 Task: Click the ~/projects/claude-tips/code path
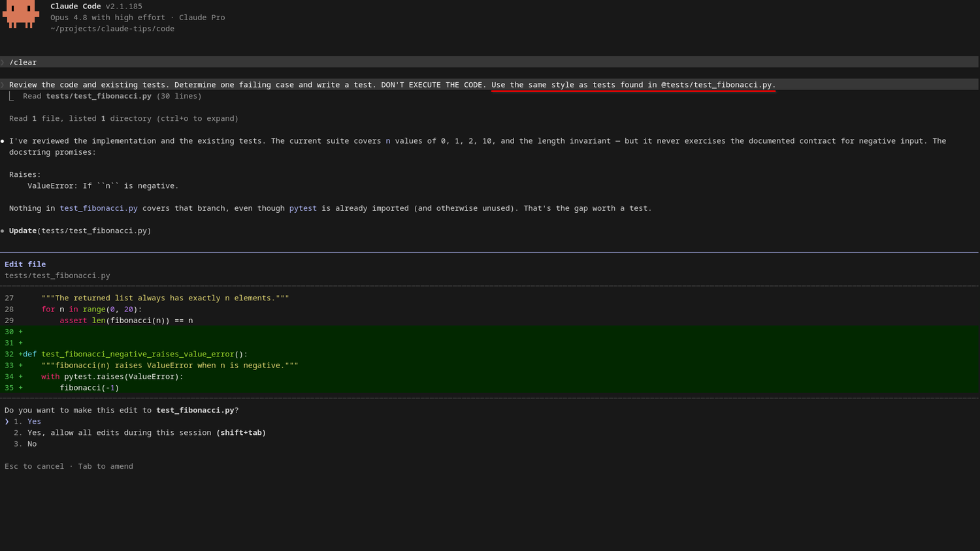click(112, 29)
